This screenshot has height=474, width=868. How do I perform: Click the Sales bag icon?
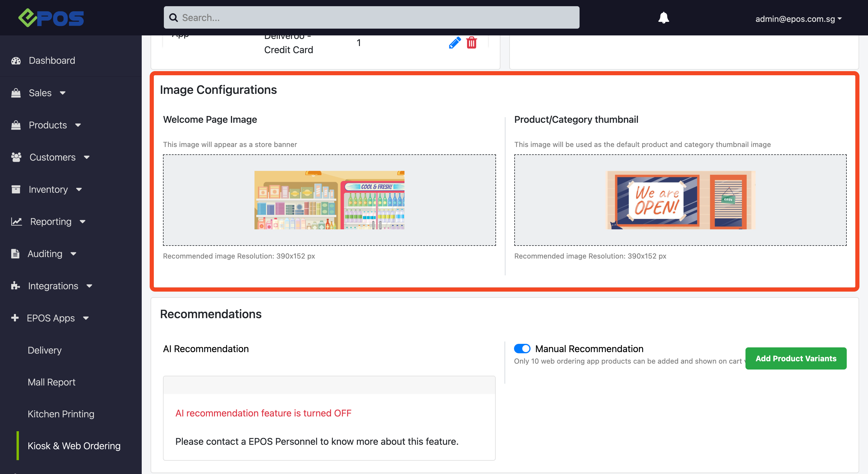pyautogui.click(x=16, y=93)
